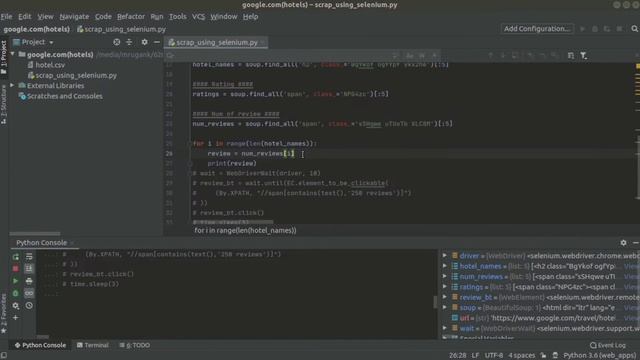The height and width of the screenshot is (360, 640).
Task: Expand num_reviews variable
Action: point(445,276)
